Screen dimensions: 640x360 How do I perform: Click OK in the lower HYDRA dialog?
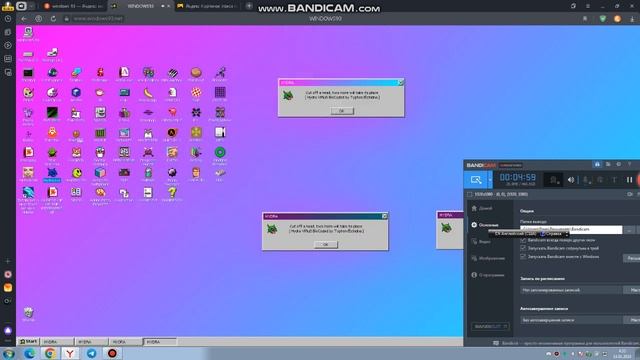click(325, 244)
